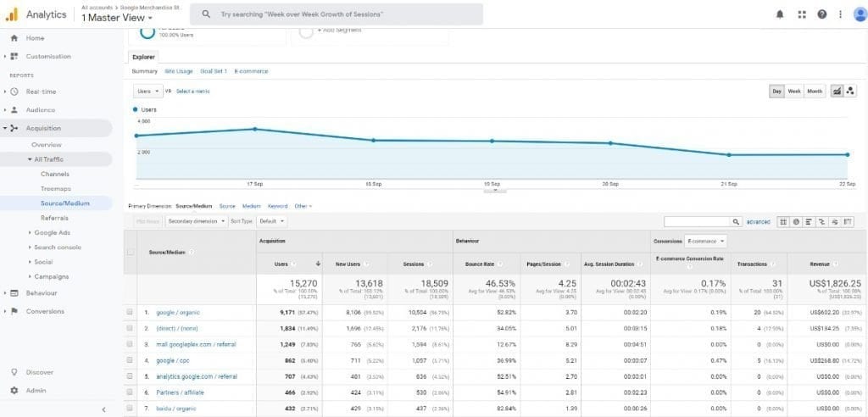Open Channels under All Traffic
868x417 pixels.
(55, 174)
